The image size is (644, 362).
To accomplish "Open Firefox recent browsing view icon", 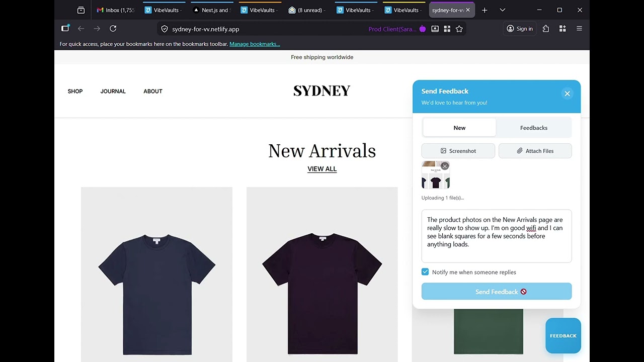I will coord(81,10).
